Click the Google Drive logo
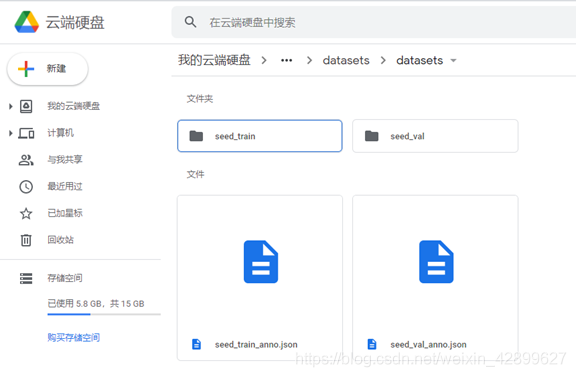 pyautogui.click(x=26, y=22)
